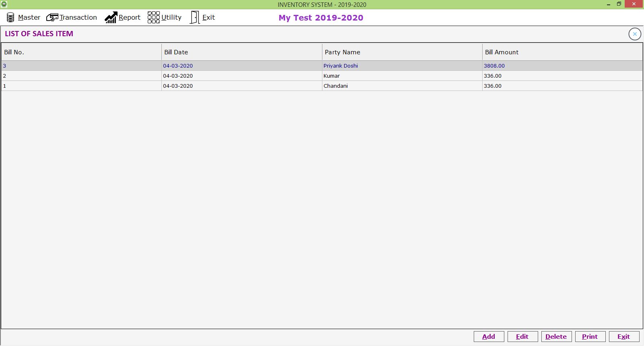Screen dimensions: 644x346
Task: Click the Add button
Action: pos(489,337)
